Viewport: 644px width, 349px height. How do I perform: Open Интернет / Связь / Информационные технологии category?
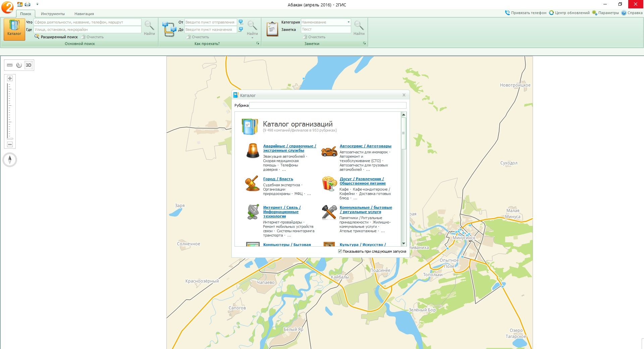click(282, 212)
